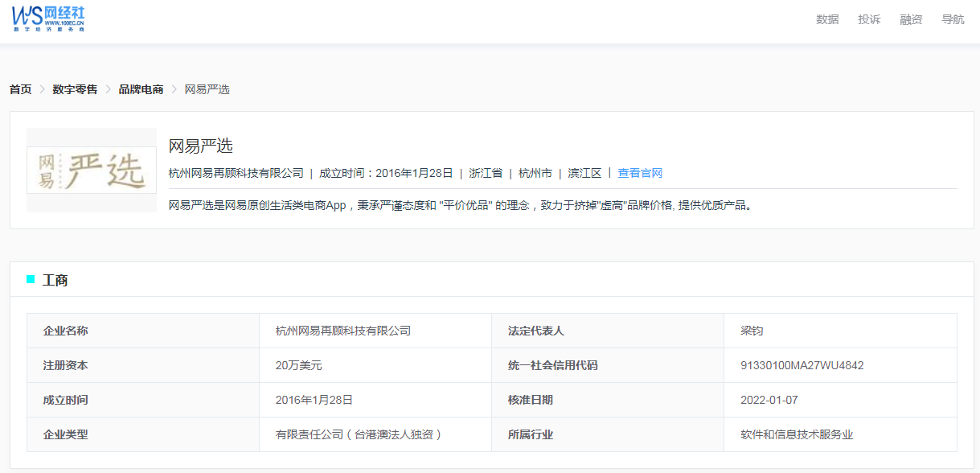Screen dimensions: 980x473
Task: Click the 企业类型 label cell
Action: [143, 434]
